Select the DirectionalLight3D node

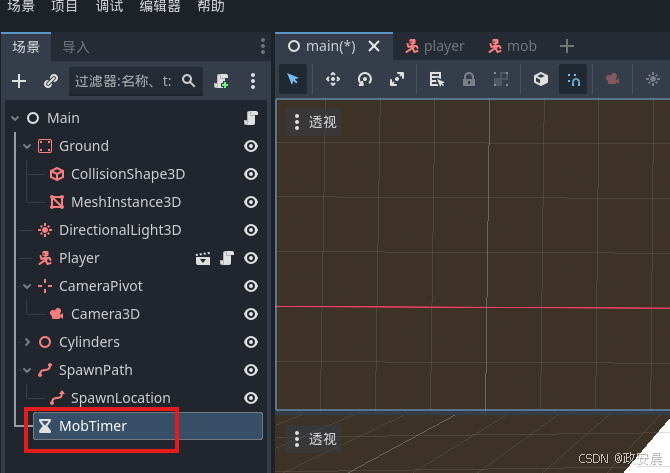pos(120,230)
